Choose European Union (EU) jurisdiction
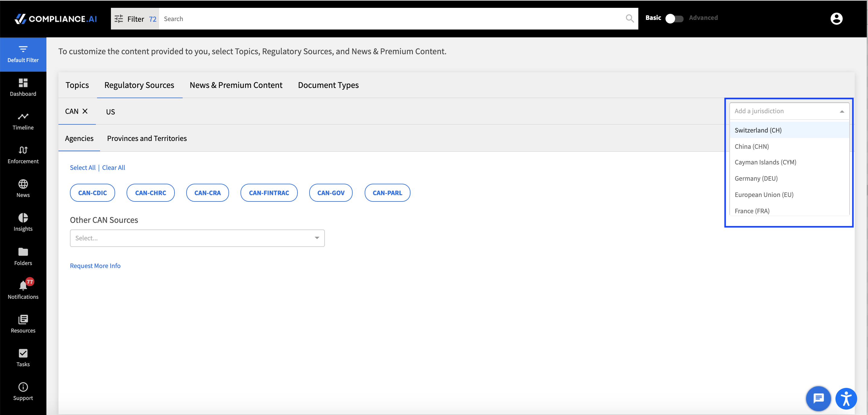The image size is (868, 415). click(x=789, y=195)
